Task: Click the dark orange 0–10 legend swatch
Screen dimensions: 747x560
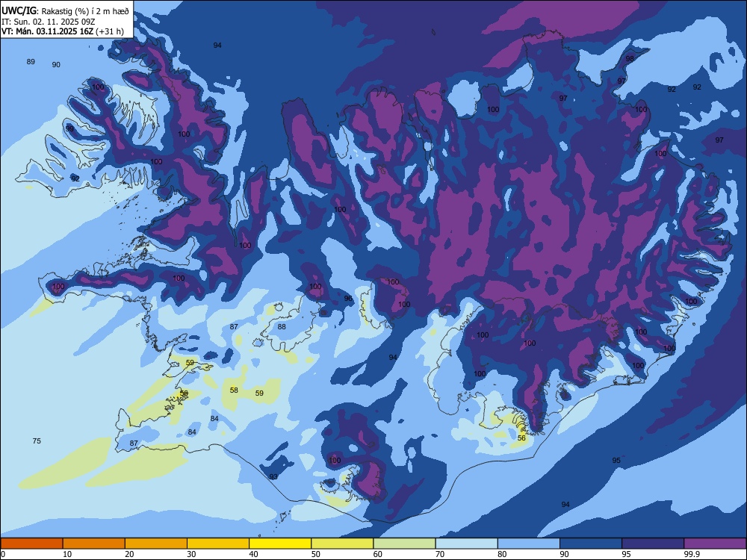Action: point(31,544)
